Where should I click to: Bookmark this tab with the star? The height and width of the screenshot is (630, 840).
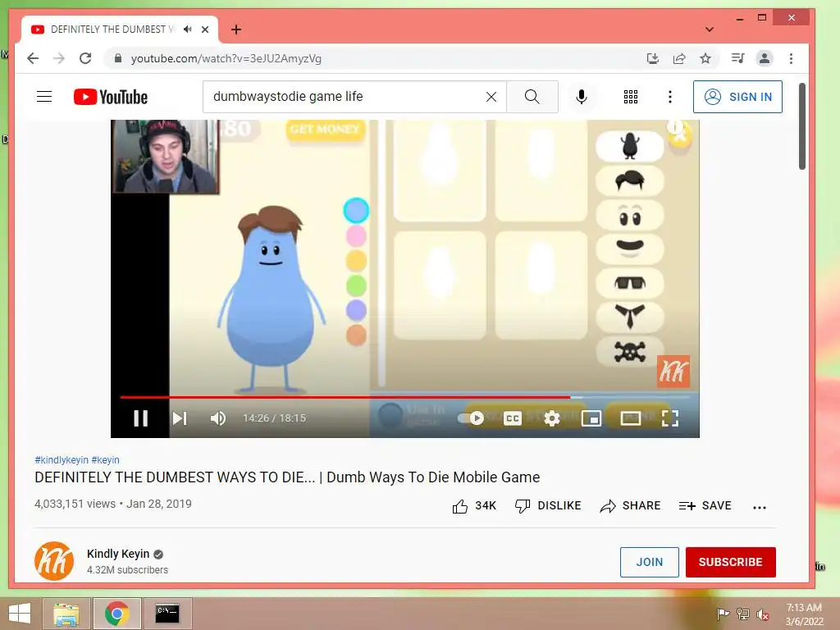[705, 58]
